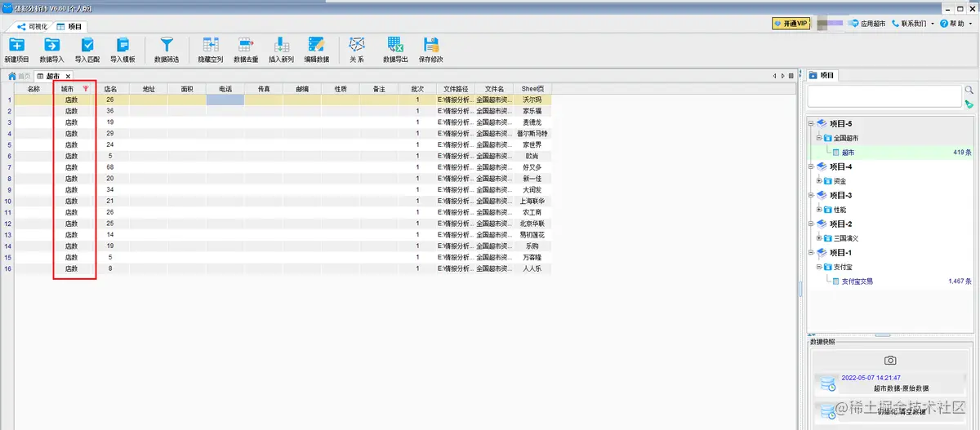Click the 沃尔玛 cell in row 1

click(532, 100)
